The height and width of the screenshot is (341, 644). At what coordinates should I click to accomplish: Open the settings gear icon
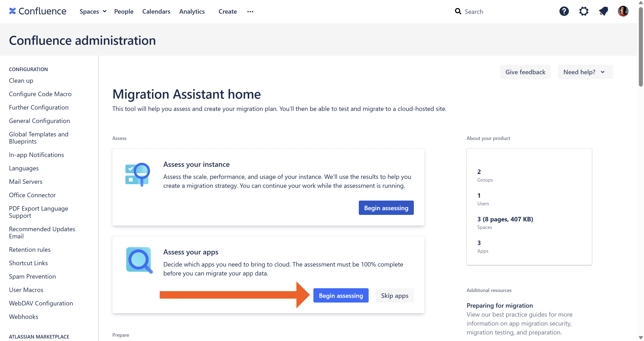(x=584, y=11)
